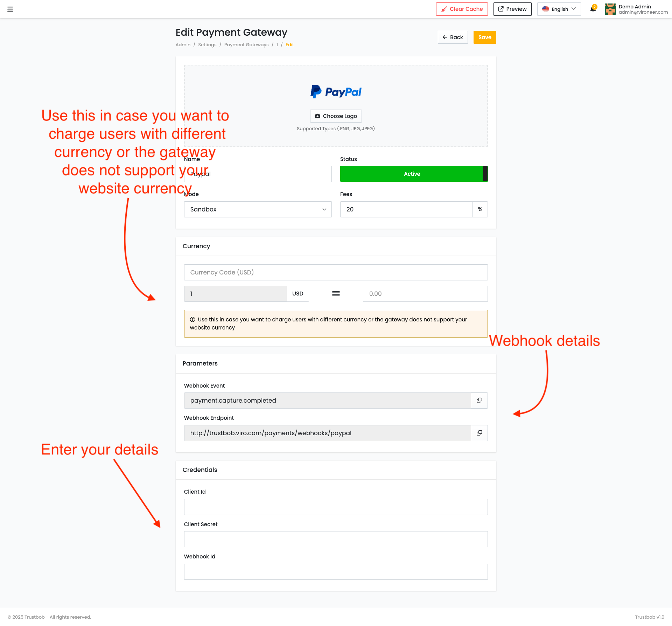Click the USD currency label

click(298, 294)
